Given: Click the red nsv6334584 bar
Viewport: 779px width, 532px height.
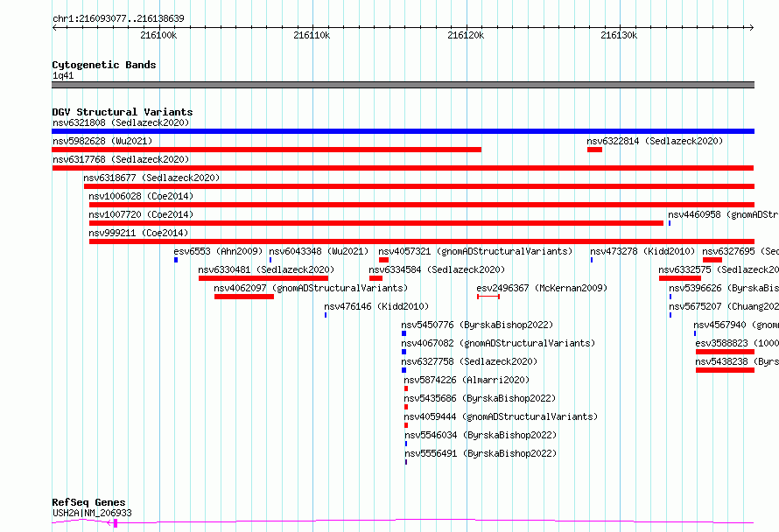Looking at the screenshot, I should pos(376,278).
